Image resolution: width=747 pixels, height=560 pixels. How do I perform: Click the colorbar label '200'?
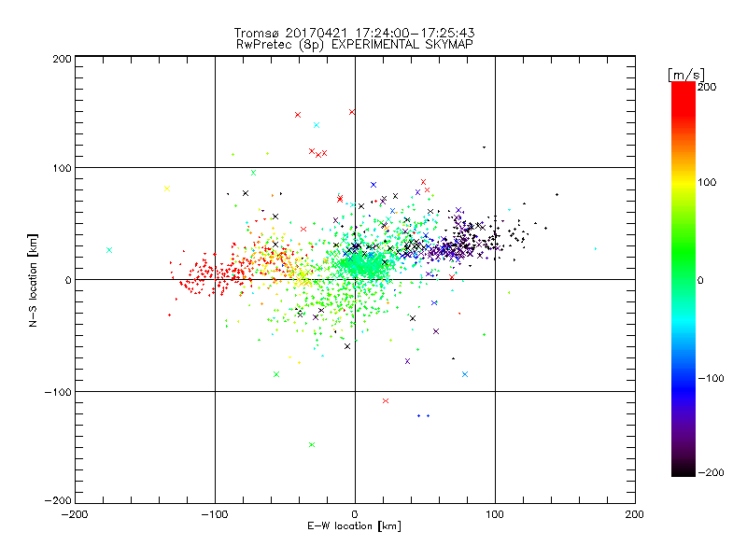707,87
